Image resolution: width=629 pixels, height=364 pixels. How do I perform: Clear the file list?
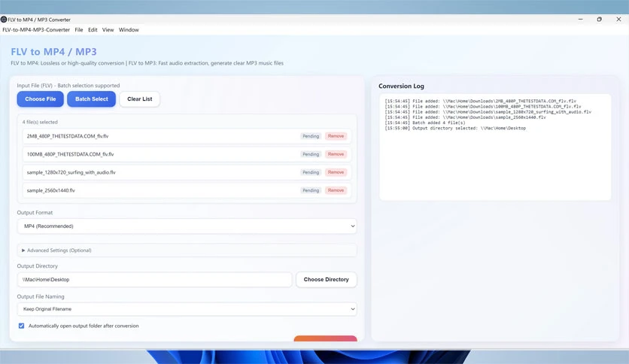(140, 99)
